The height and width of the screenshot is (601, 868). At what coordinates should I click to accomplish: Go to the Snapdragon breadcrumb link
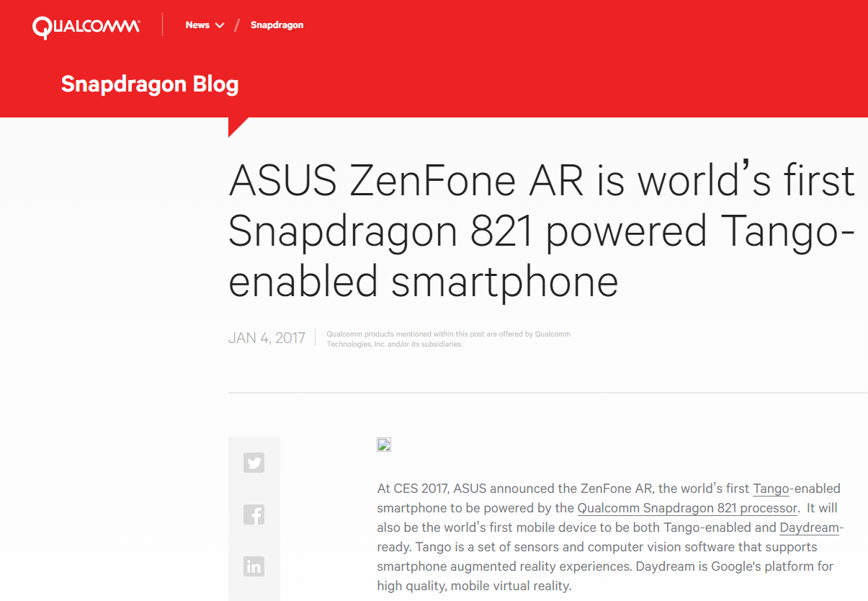[277, 25]
